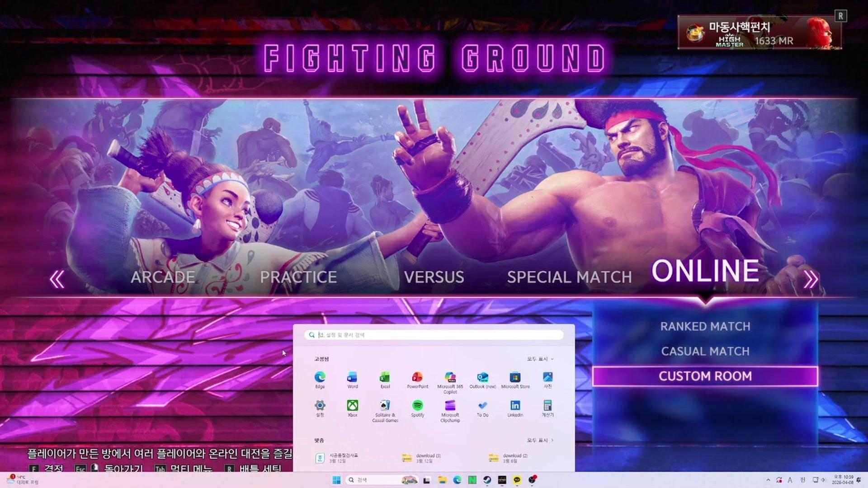The image size is (868, 488).
Task: Click the KakaoTalk taskbar icon
Action: pos(517,480)
